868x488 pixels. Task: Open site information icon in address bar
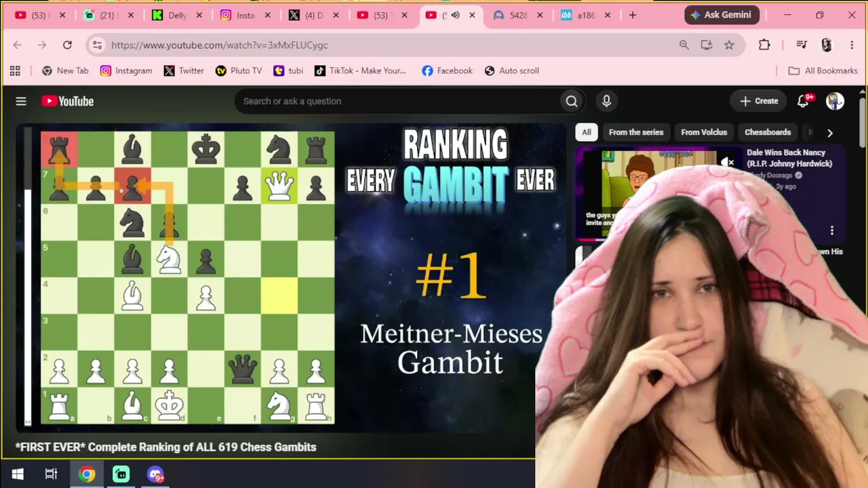(97, 45)
